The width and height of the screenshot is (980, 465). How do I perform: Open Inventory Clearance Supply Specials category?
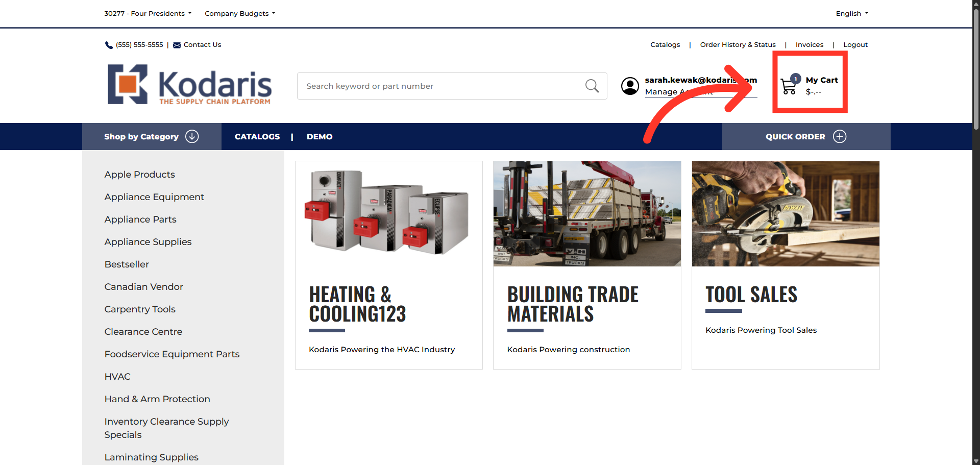click(x=166, y=428)
